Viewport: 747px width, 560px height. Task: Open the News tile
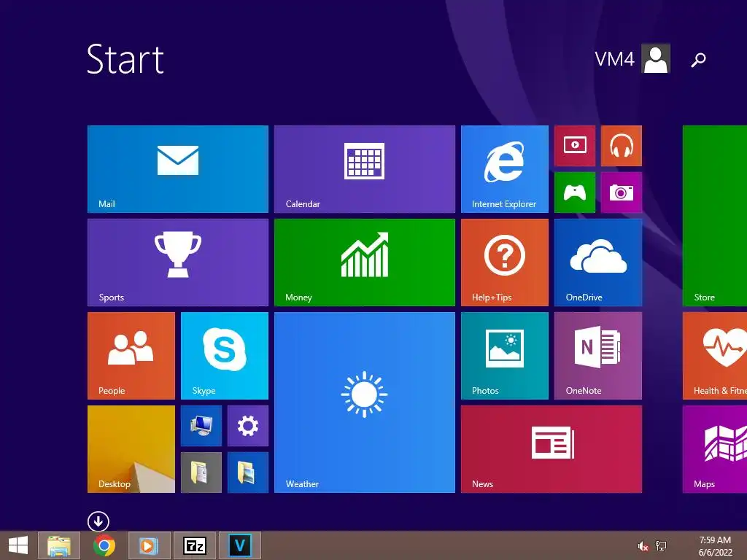click(551, 449)
